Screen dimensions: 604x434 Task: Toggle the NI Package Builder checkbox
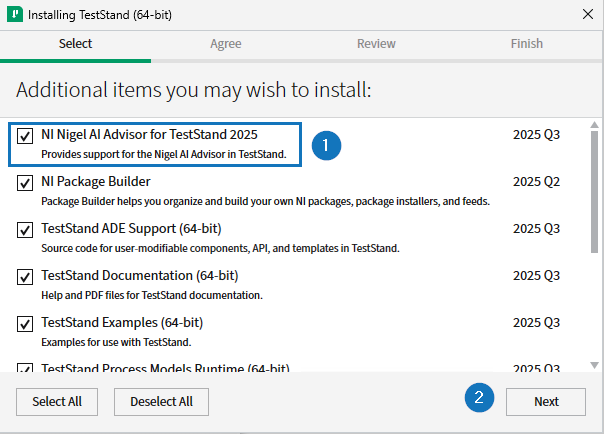25,183
